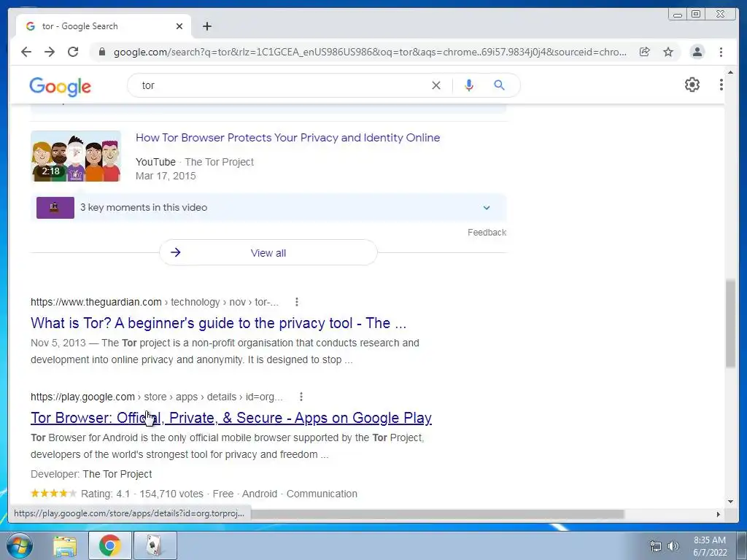Click the play.google.com breadcrumb URL

[156, 397]
